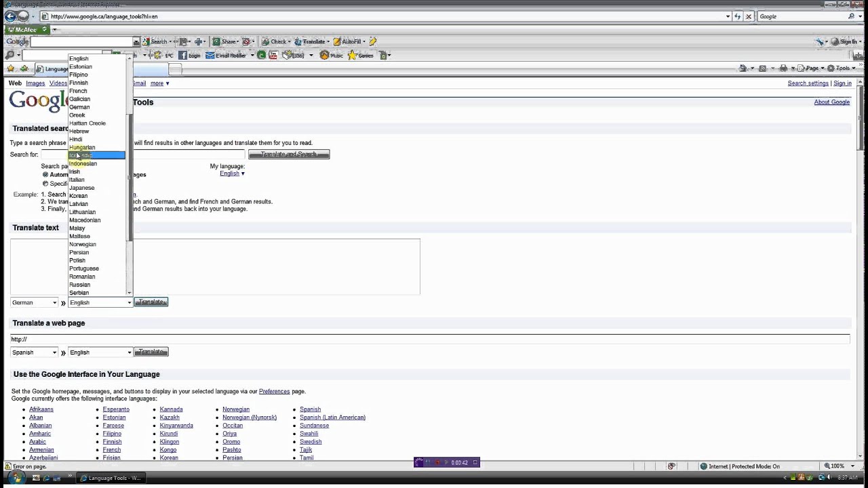This screenshot has height=488, width=868.
Task: Open the English target dropdown for web page
Action: click(100, 352)
